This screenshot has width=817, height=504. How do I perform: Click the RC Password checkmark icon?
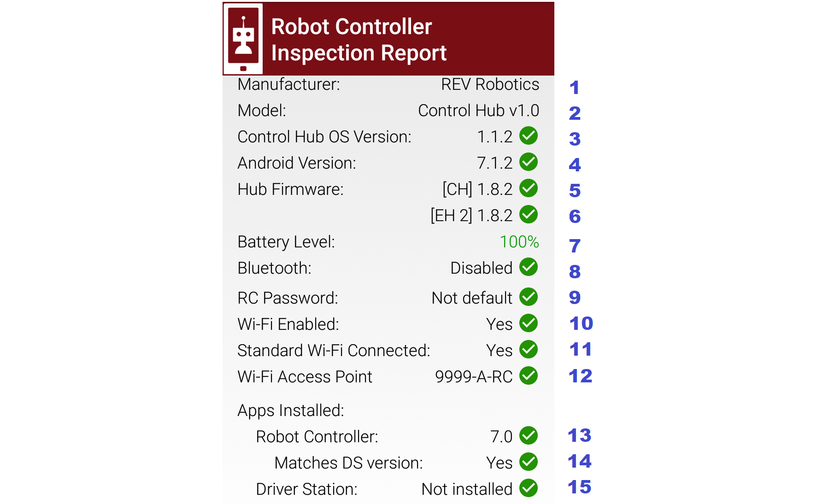[529, 297]
